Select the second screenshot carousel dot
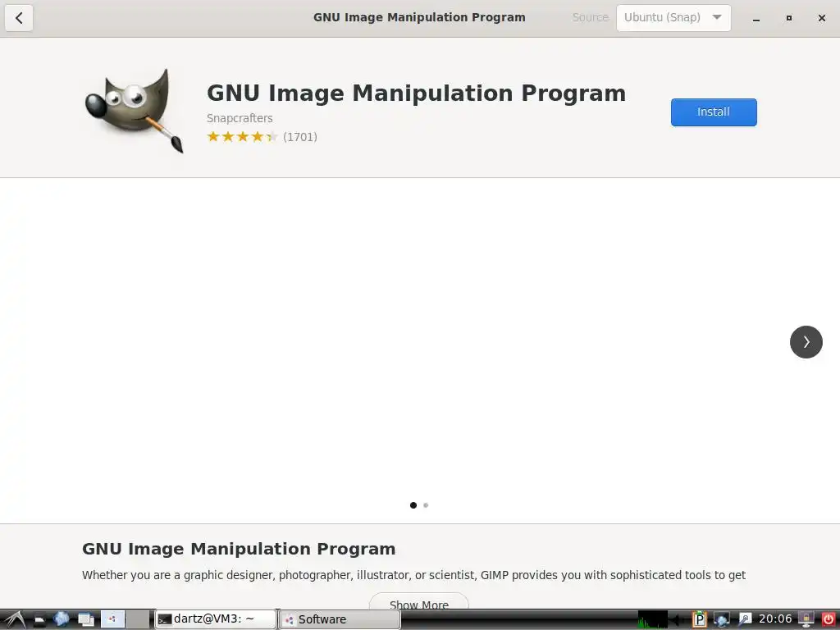 (426, 505)
